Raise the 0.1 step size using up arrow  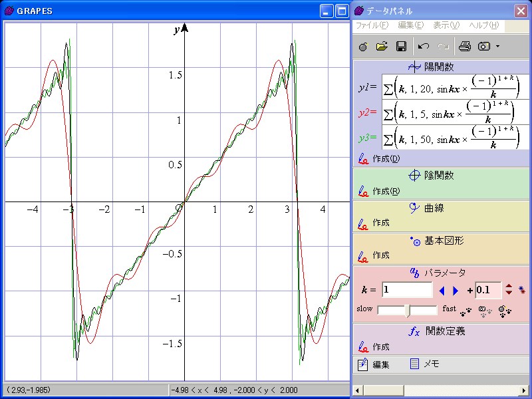509,287
